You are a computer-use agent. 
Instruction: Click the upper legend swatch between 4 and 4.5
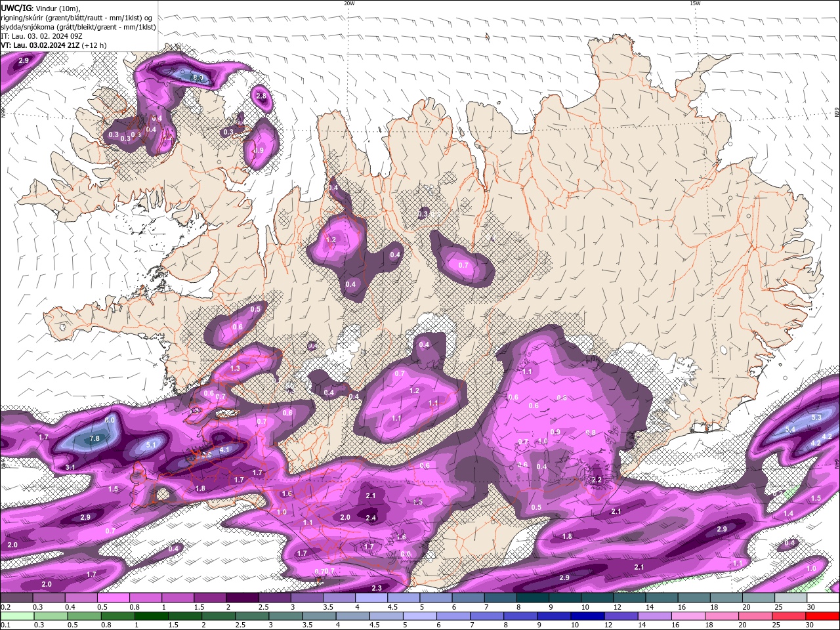point(371,598)
